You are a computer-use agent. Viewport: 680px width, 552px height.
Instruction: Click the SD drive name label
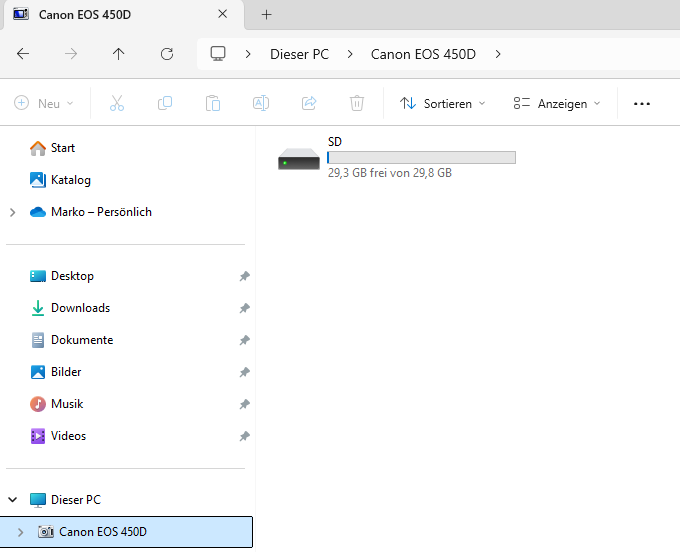(x=335, y=142)
